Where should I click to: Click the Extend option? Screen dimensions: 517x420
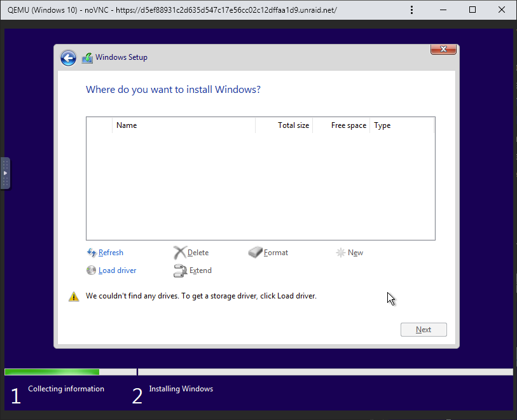point(200,270)
